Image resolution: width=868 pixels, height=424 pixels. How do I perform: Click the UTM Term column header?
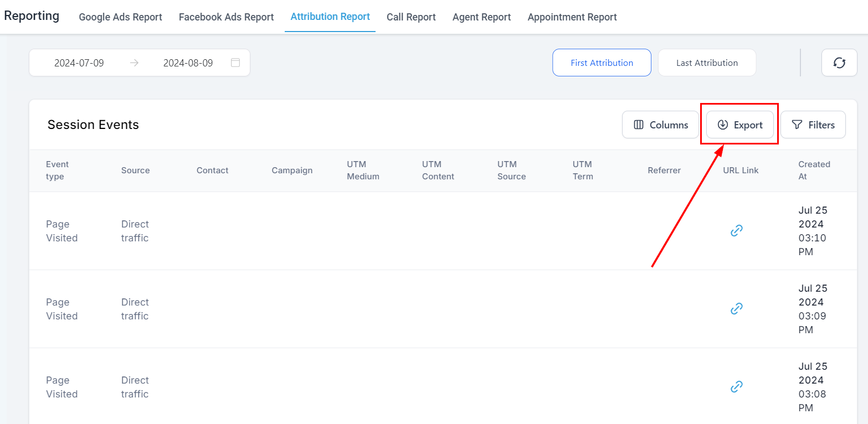583,170
